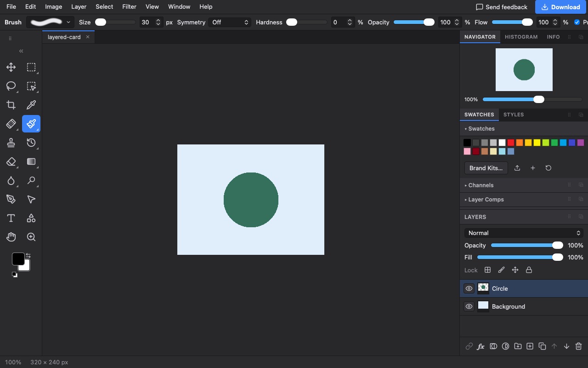Reset swatches with circular arrow
This screenshot has height=368, width=588.
pyautogui.click(x=548, y=168)
